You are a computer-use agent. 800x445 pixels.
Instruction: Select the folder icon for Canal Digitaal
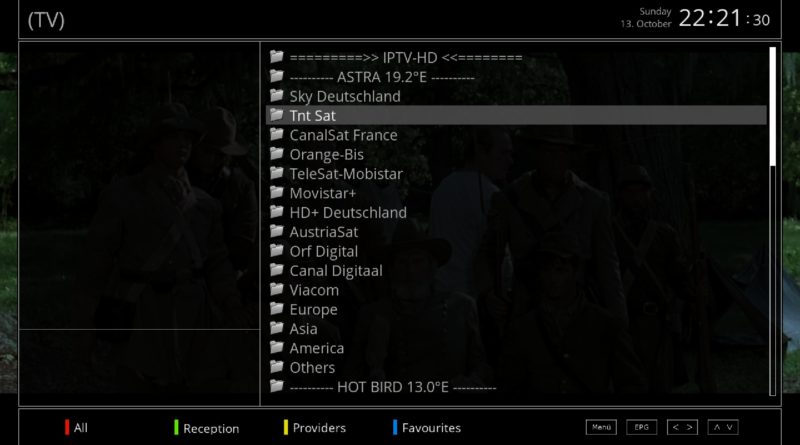[x=277, y=270]
